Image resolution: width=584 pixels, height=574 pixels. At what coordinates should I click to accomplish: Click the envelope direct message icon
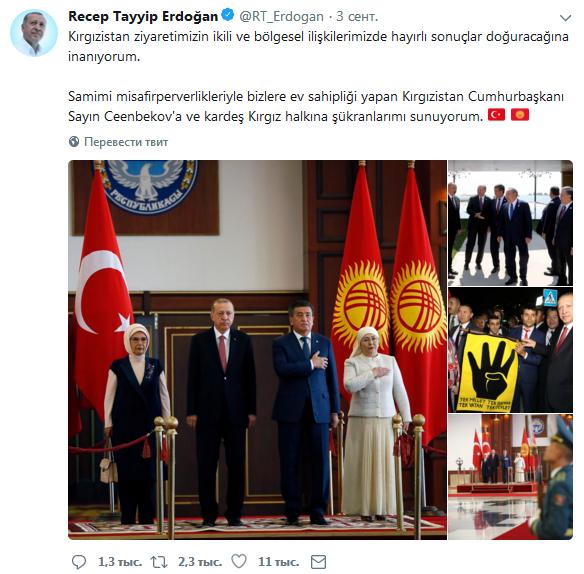click(x=318, y=562)
